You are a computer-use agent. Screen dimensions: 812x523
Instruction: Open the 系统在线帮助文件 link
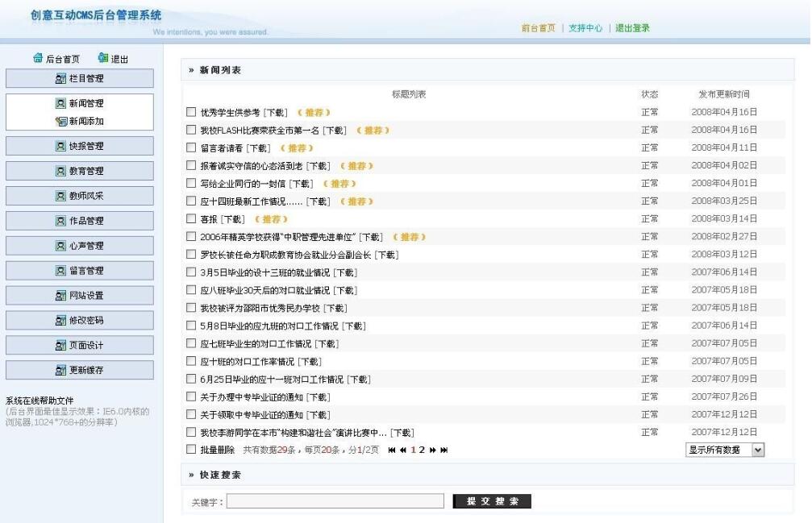click(40, 401)
